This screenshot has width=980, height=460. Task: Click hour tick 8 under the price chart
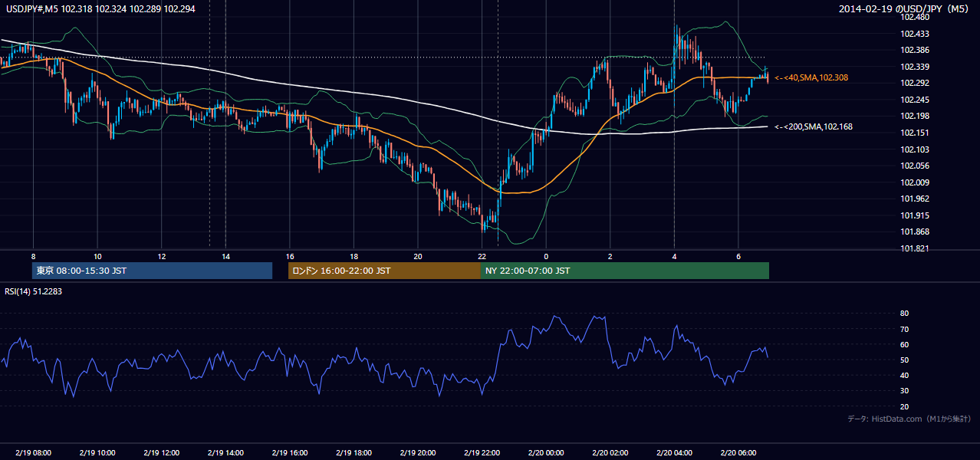pos(33,256)
